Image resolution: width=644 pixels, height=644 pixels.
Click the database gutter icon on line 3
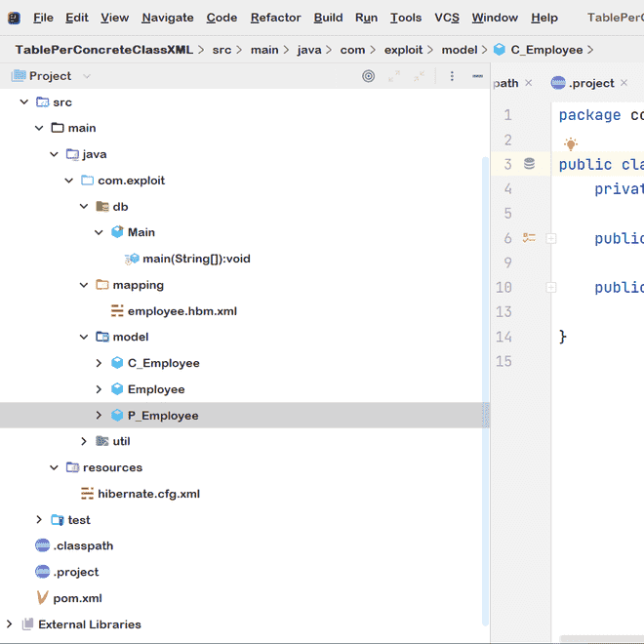coord(529,164)
